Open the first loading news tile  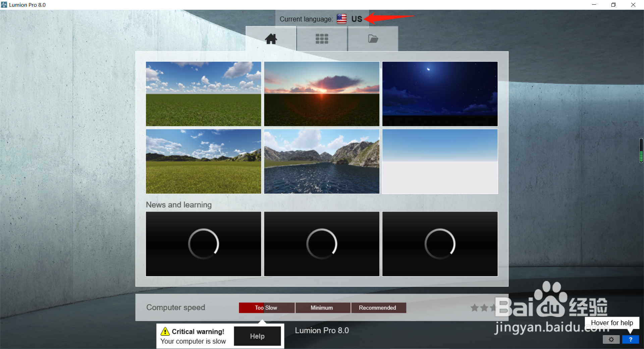point(204,244)
